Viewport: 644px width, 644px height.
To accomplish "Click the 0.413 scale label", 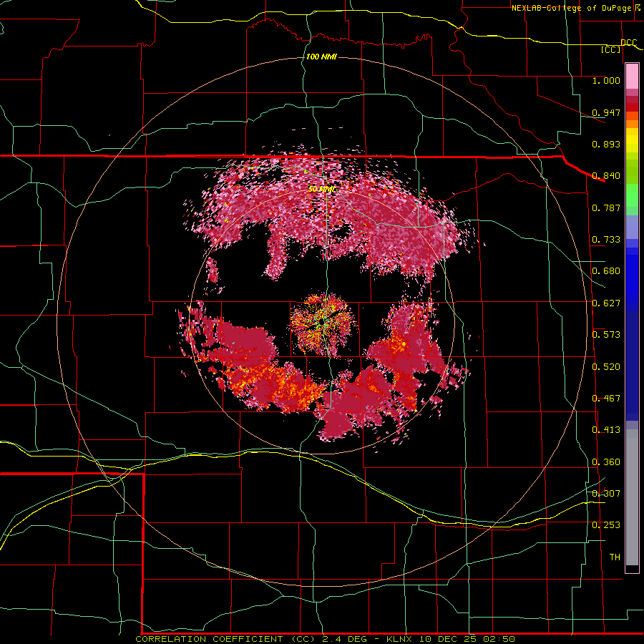I will 606,430.
